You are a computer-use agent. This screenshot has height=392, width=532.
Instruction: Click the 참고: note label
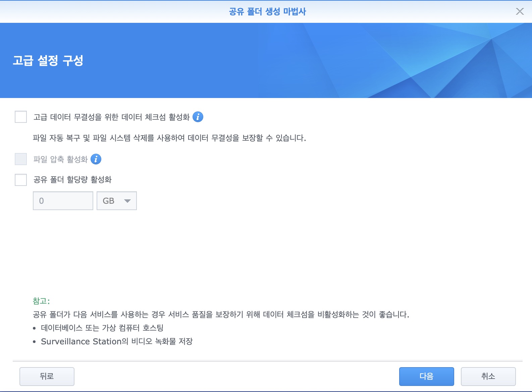pos(41,301)
